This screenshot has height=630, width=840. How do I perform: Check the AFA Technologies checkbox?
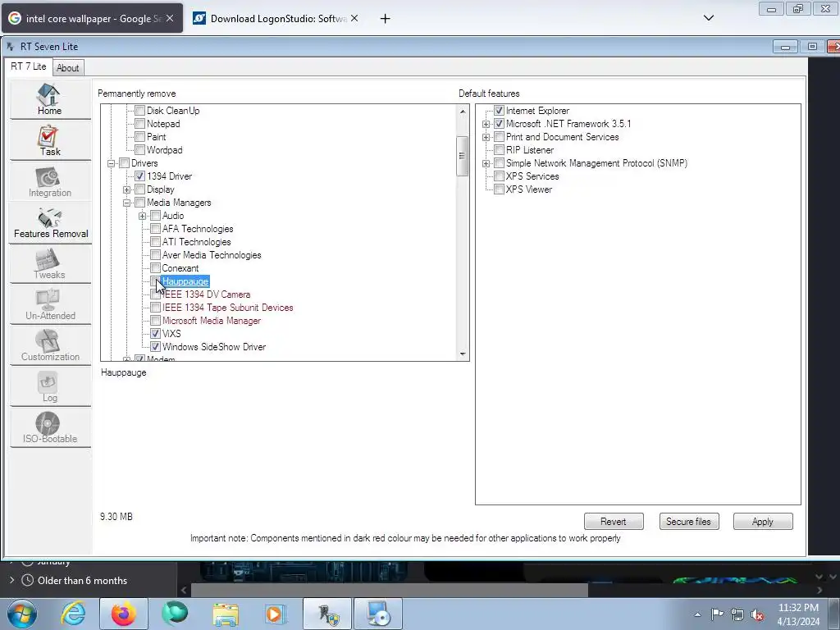(155, 229)
